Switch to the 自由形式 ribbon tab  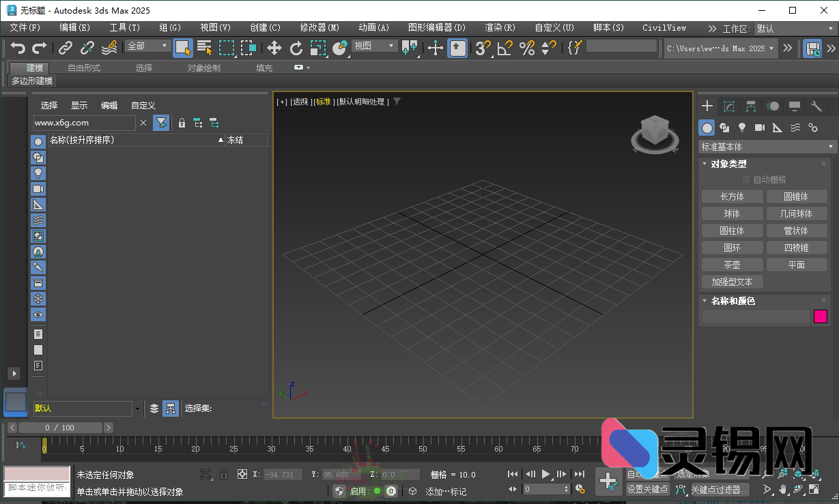click(84, 68)
